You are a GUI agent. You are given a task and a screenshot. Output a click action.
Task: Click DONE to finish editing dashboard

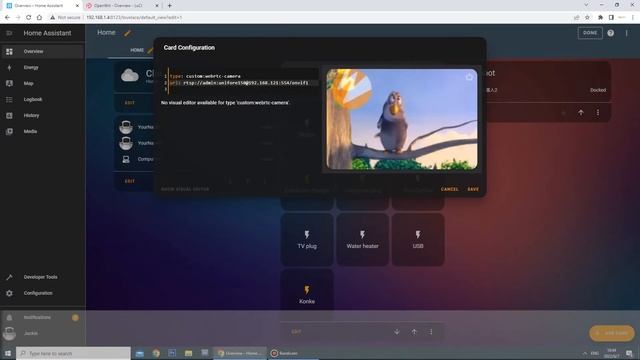[x=590, y=33]
